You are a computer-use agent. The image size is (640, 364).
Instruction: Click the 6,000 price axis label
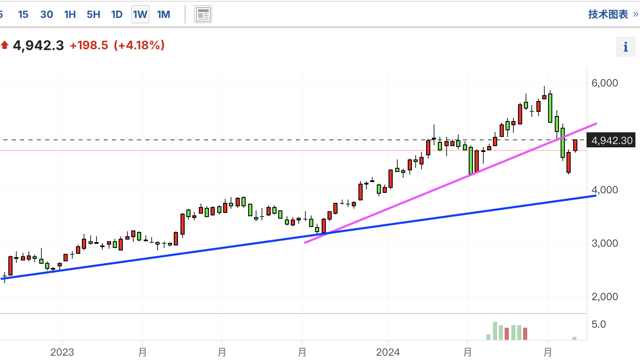point(604,83)
